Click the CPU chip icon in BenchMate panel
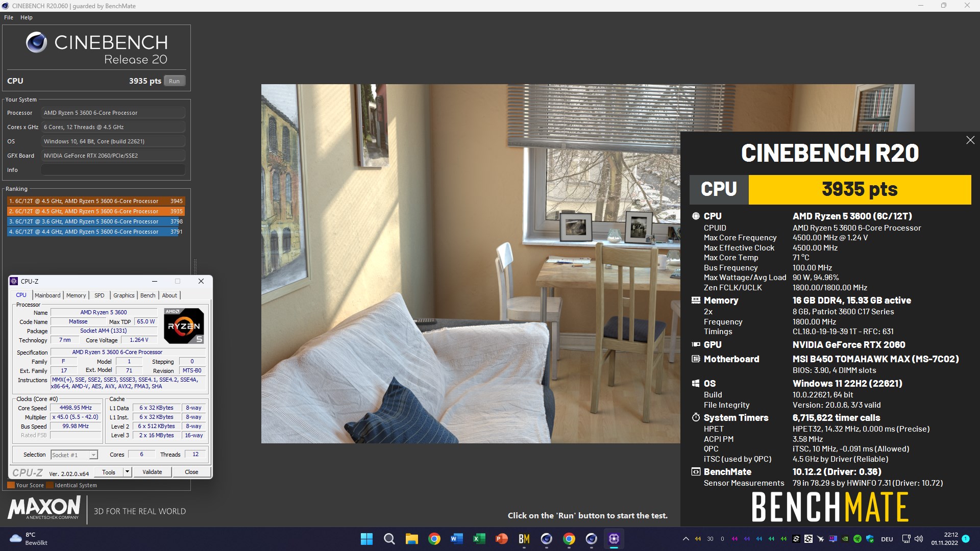The width and height of the screenshot is (980, 551). [x=696, y=216]
